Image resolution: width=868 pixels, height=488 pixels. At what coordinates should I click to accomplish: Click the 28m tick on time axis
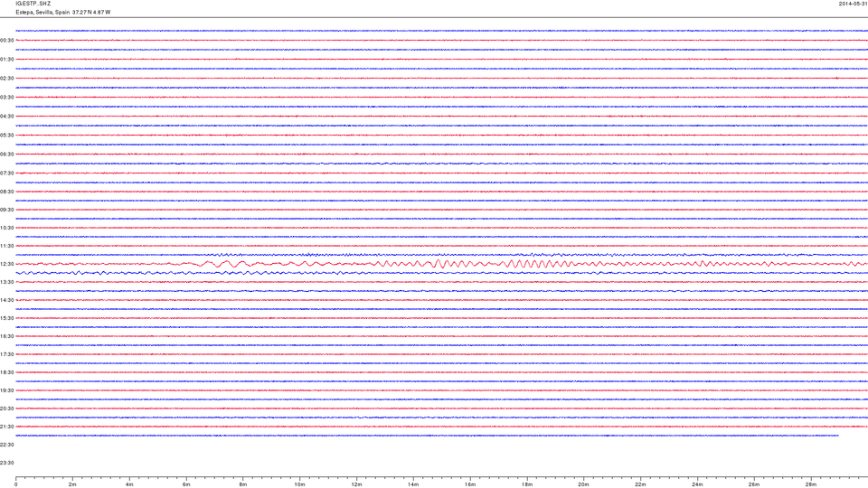811,484
